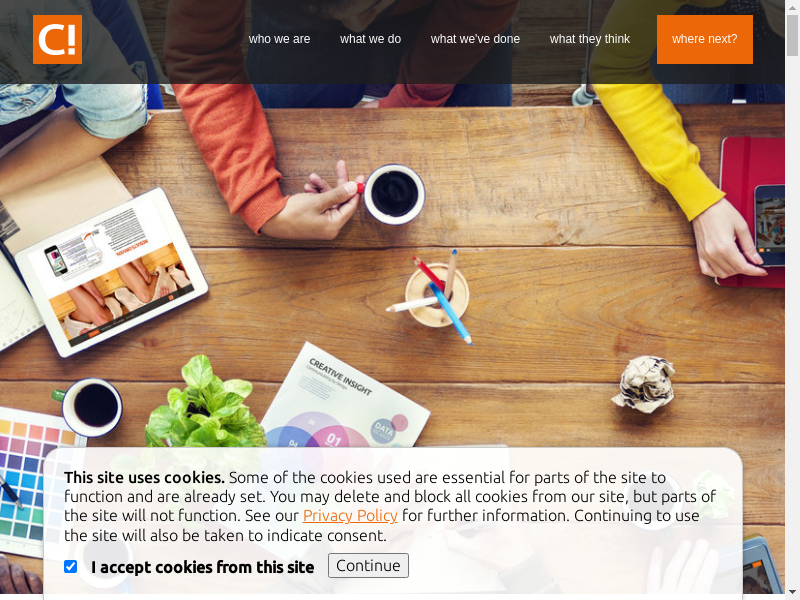Image resolution: width=800 pixels, height=600 pixels.
Task: Click the crumpled paper ball
Action: [644, 384]
